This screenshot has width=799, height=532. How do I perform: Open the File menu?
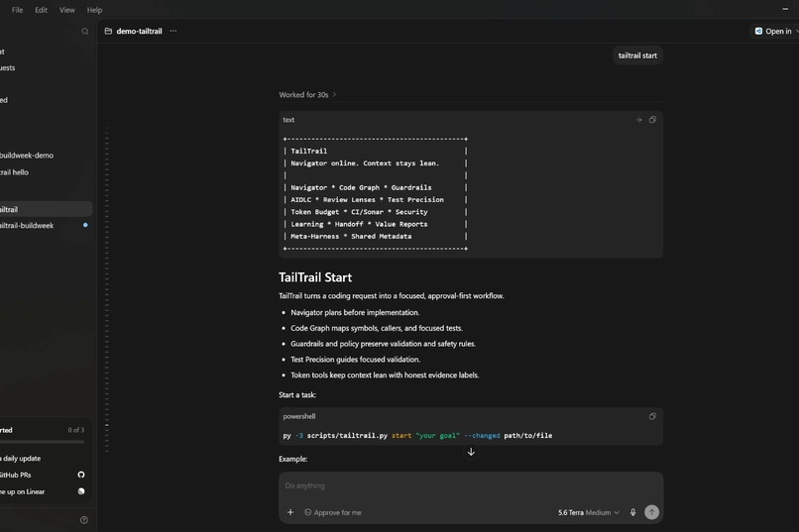(x=17, y=10)
